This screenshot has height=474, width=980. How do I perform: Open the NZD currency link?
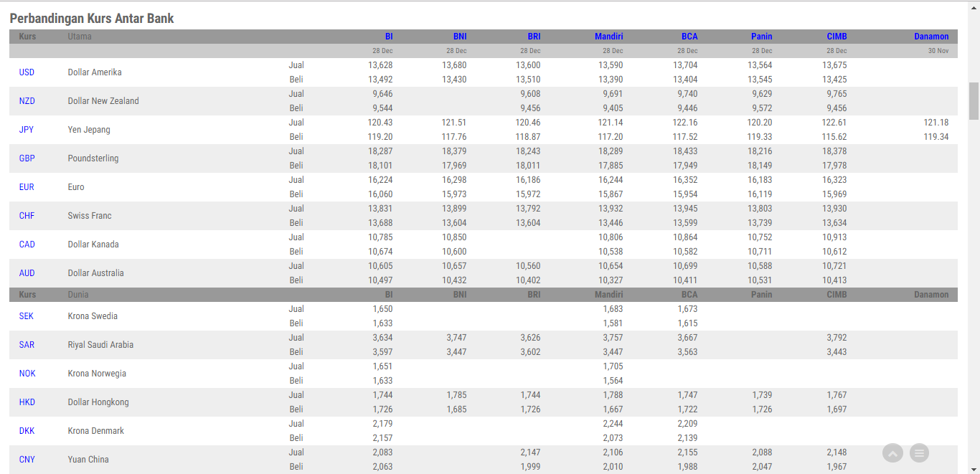point(27,101)
